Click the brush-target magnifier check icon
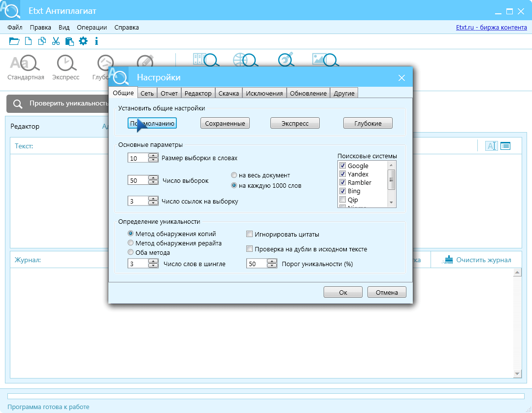532x413 pixels. pyautogui.click(x=286, y=60)
